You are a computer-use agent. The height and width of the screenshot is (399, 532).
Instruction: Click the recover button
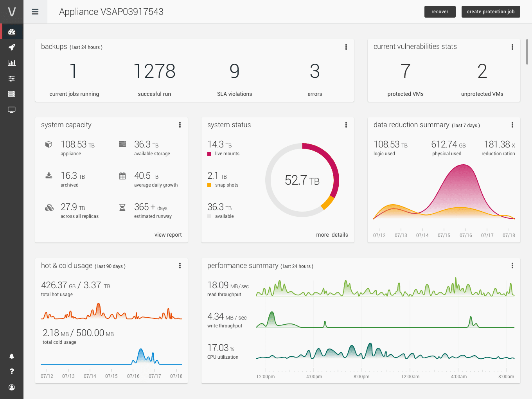440,12
